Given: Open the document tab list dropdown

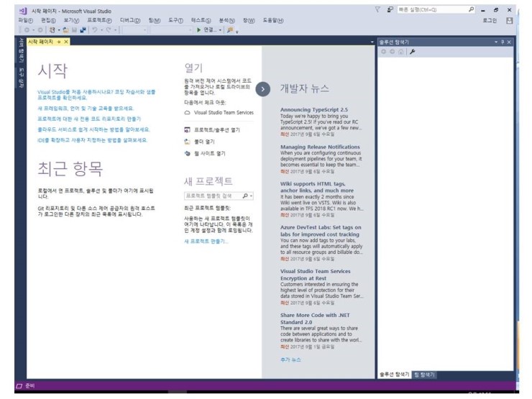Looking at the screenshot, I should (372, 42).
